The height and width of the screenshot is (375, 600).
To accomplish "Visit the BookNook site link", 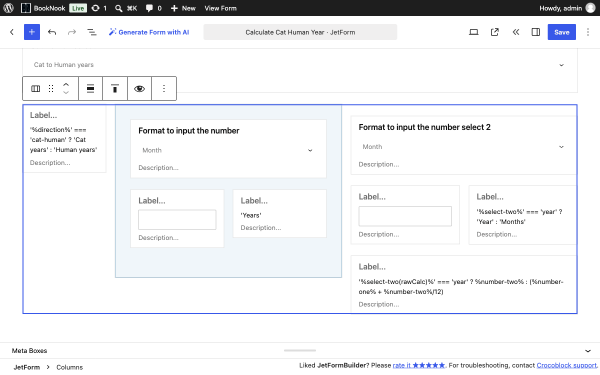I will point(43,8).
